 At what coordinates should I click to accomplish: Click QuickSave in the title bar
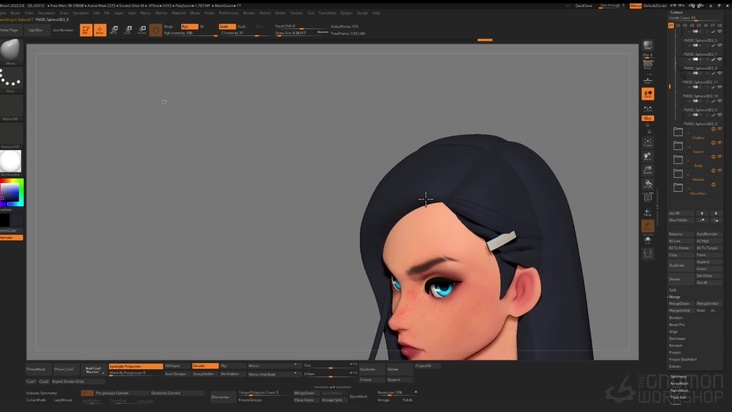pyautogui.click(x=584, y=6)
